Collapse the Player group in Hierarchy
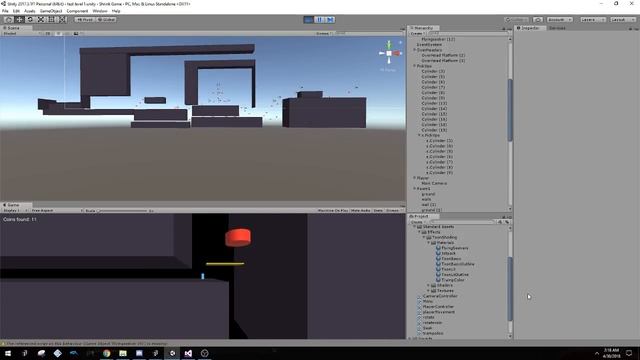Viewport: 640px width, 360px height. click(x=414, y=178)
